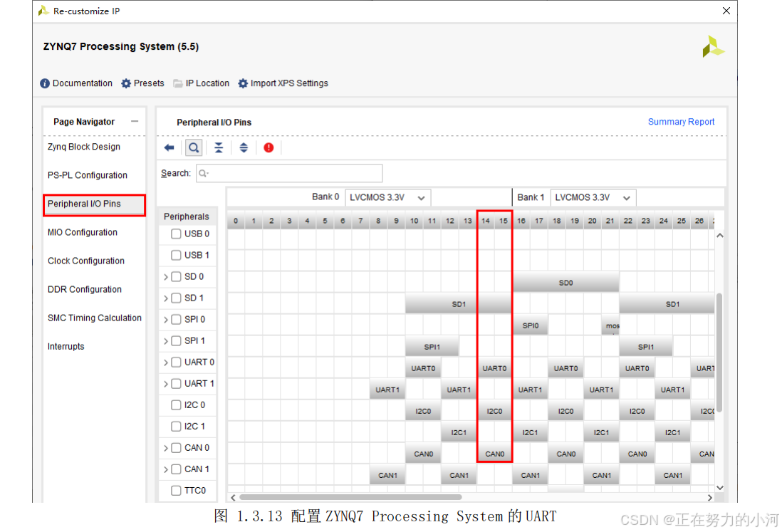Click the red error alert icon
This screenshot has width=782, height=532.
coord(269,147)
